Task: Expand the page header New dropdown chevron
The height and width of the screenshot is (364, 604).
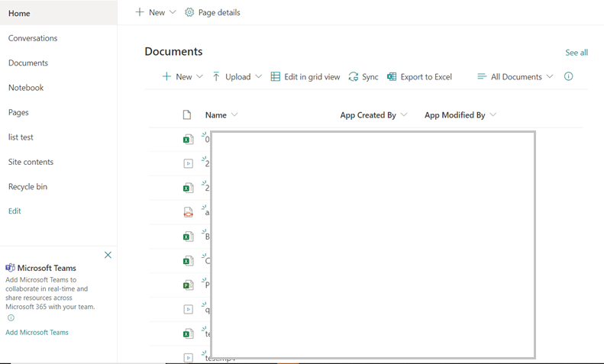Action: point(173,12)
